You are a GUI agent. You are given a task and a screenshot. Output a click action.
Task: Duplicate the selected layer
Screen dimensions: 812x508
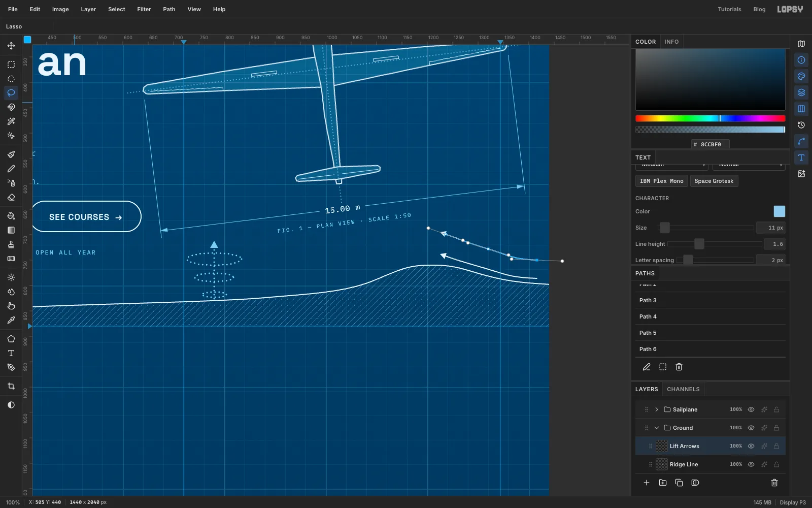tap(679, 483)
